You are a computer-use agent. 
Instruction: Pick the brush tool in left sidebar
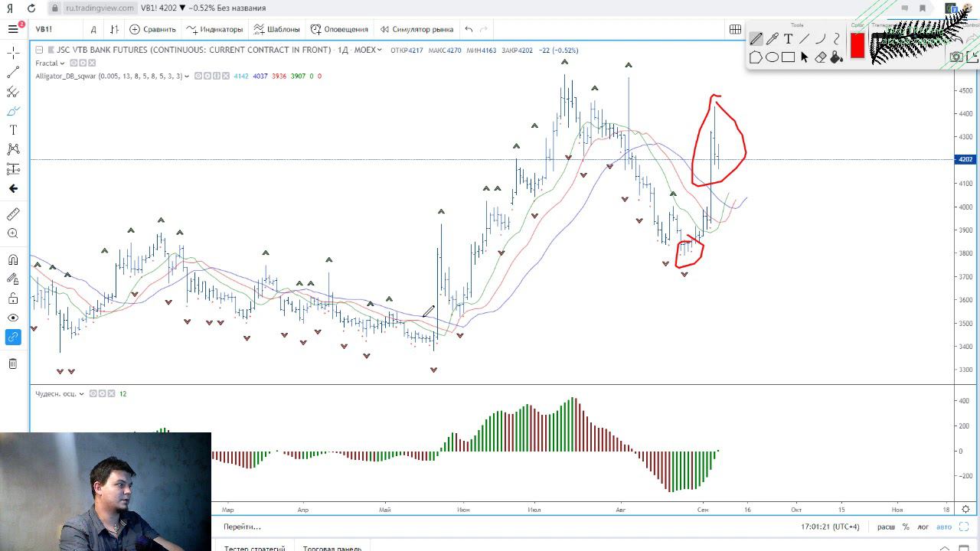pyautogui.click(x=13, y=111)
